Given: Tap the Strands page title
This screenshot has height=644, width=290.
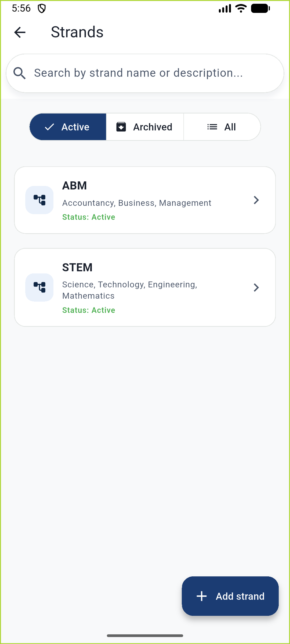Looking at the screenshot, I should tap(77, 32).
